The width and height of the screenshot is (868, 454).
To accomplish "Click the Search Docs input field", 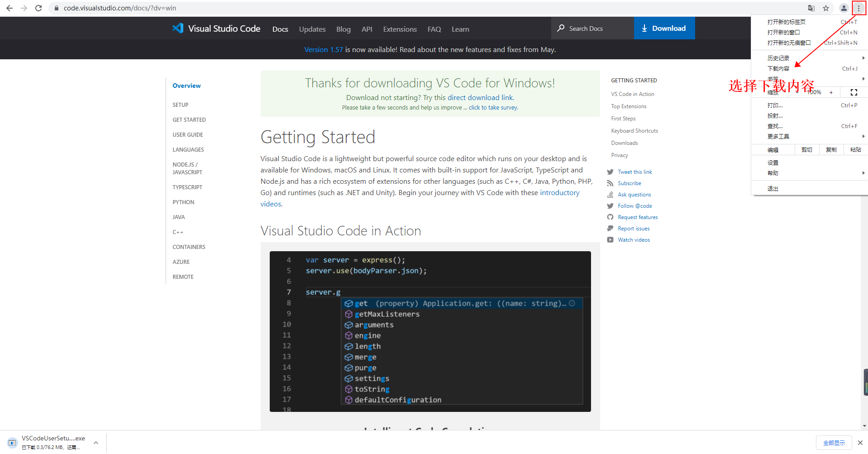I will [592, 28].
